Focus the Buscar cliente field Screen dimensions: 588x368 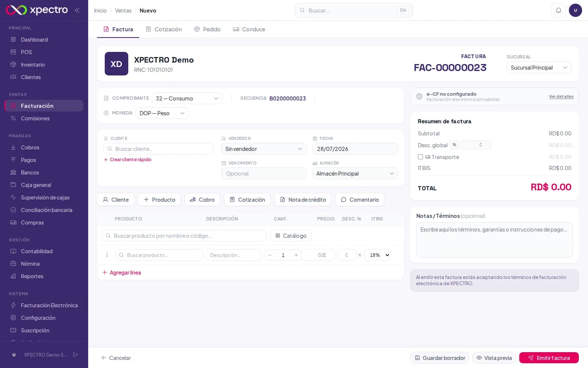click(158, 149)
